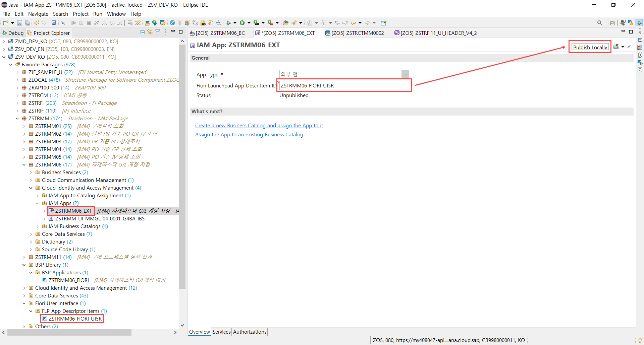The height and width of the screenshot is (345, 644).
Task: Collapse the IAM Apps folder
Action: (38, 203)
